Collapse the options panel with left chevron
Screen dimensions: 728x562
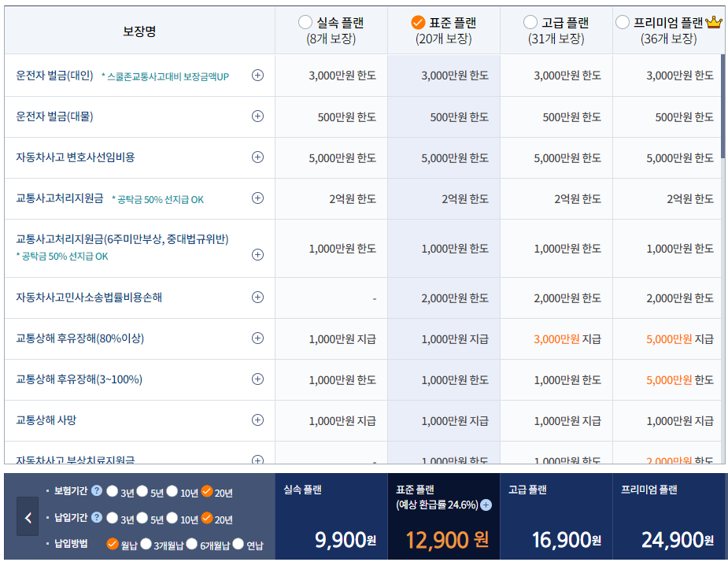click(x=28, y=518)
